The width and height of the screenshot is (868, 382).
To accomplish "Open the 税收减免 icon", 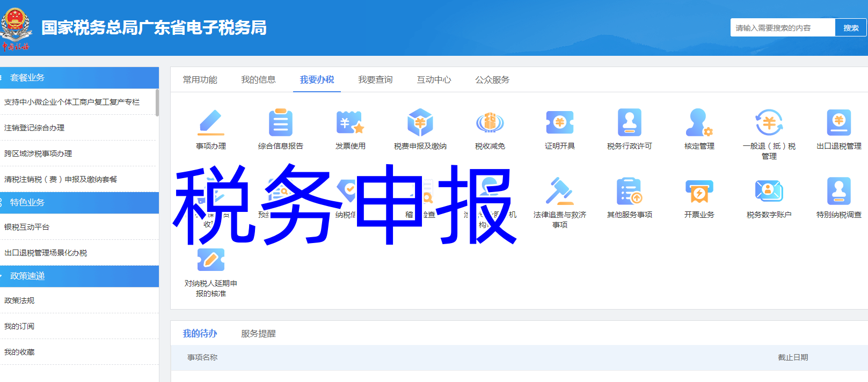I will pyautogui.click(x=490, y=123).
